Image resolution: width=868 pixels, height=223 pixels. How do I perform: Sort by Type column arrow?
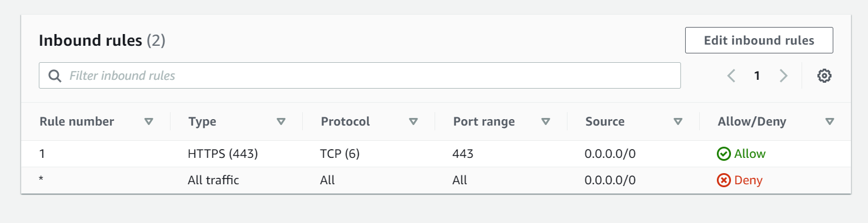[281, 121]
